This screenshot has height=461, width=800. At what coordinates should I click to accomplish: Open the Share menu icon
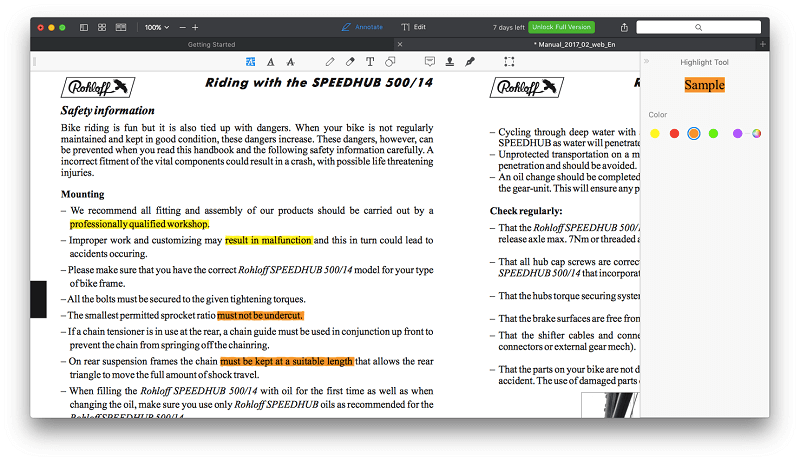624,27
